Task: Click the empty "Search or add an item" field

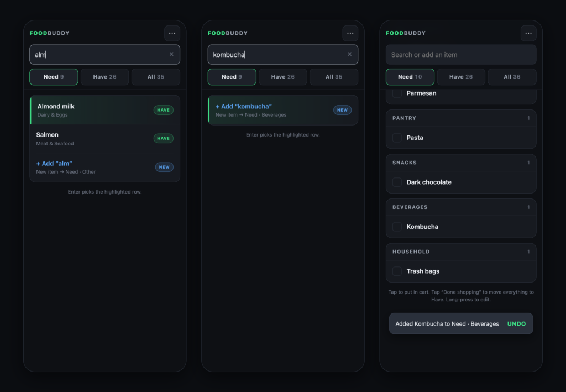Action: click(x=461, y=55)
